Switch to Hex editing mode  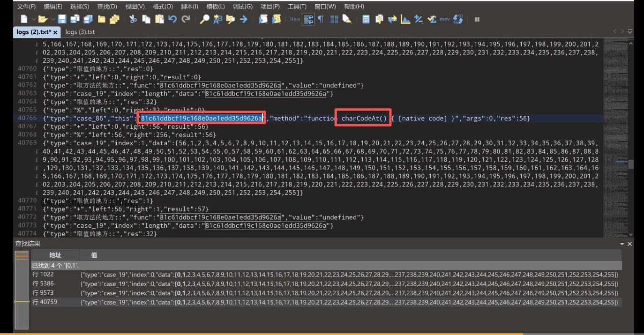click(x=295, y=19)
